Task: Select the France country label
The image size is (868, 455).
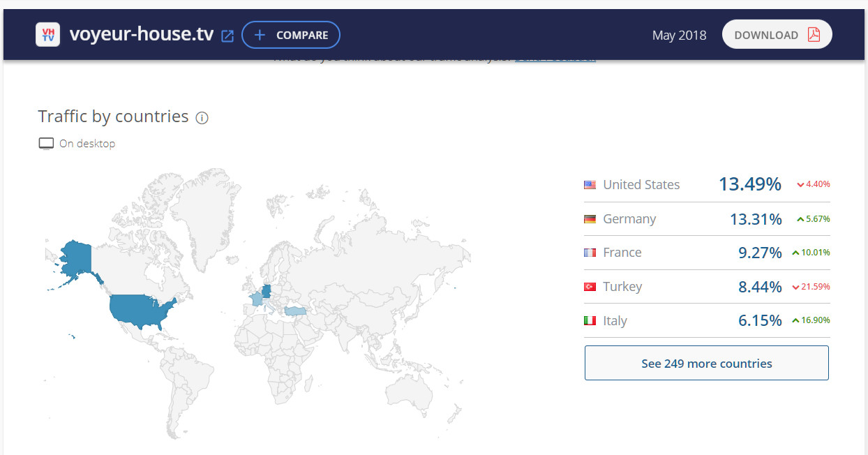Action: tap(622, 253)
